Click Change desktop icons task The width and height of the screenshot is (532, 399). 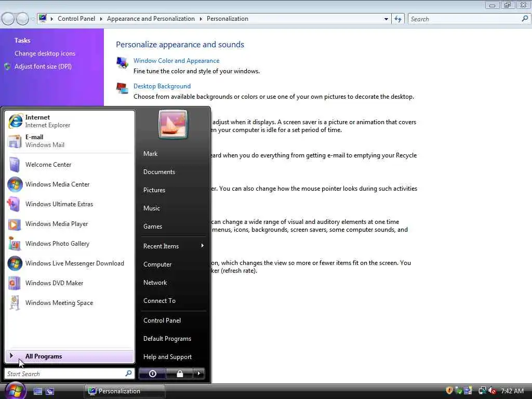click(45, 54)
